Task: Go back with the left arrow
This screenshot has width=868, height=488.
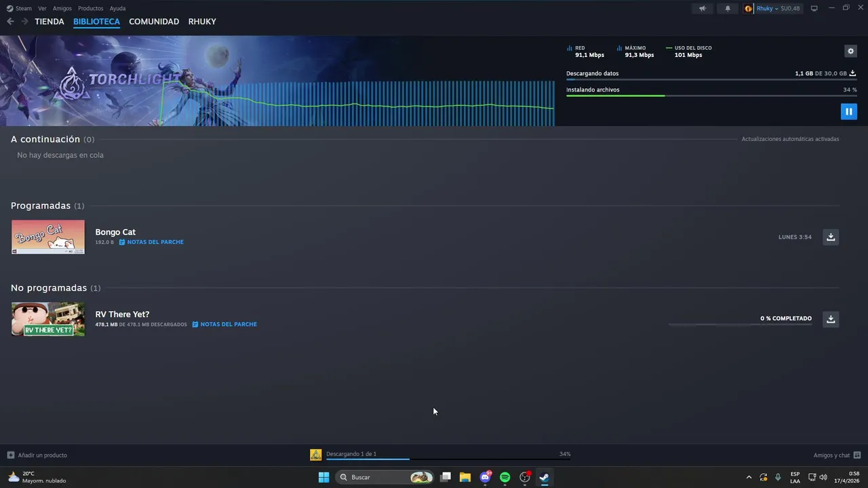Action: click(10, 22)
